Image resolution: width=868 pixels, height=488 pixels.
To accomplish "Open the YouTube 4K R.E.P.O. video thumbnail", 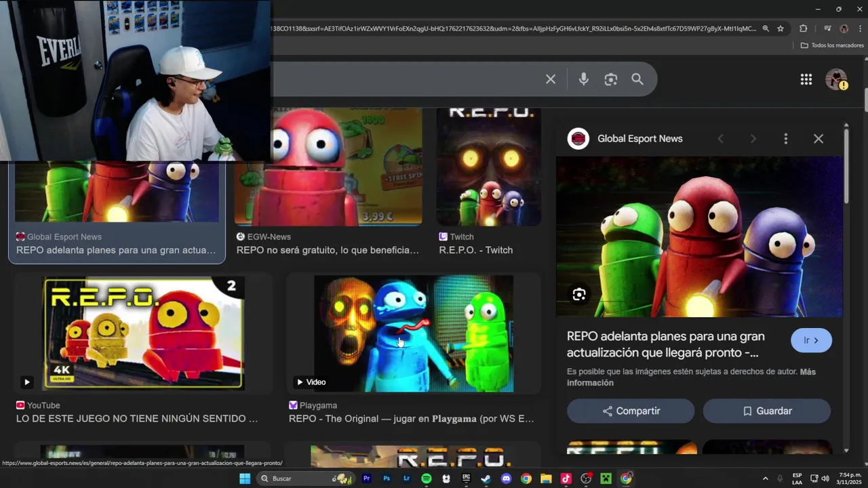I will click(143, 333).
